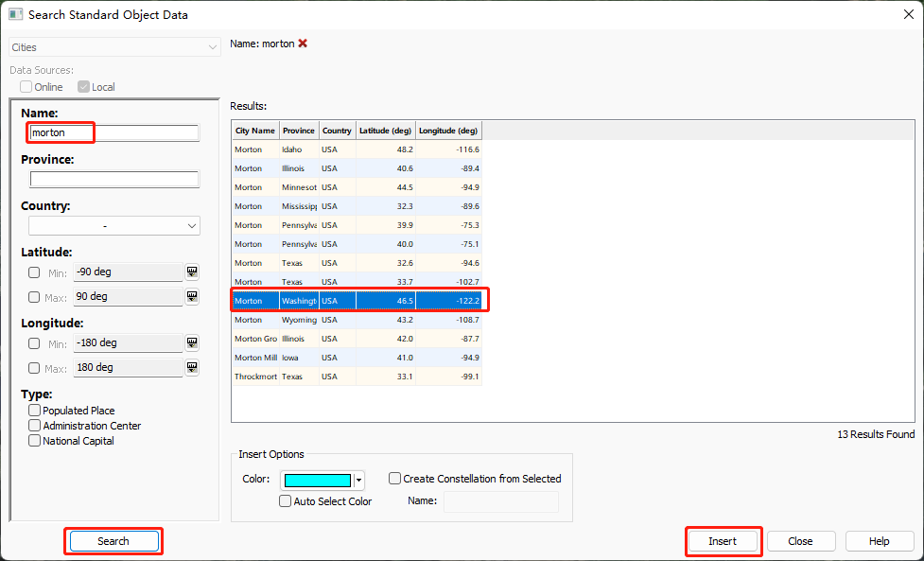The width and height of the screenshot is (924, 561).
Task: Toggle Auto Select Color checkbox
Action: (x=286, y=501)
